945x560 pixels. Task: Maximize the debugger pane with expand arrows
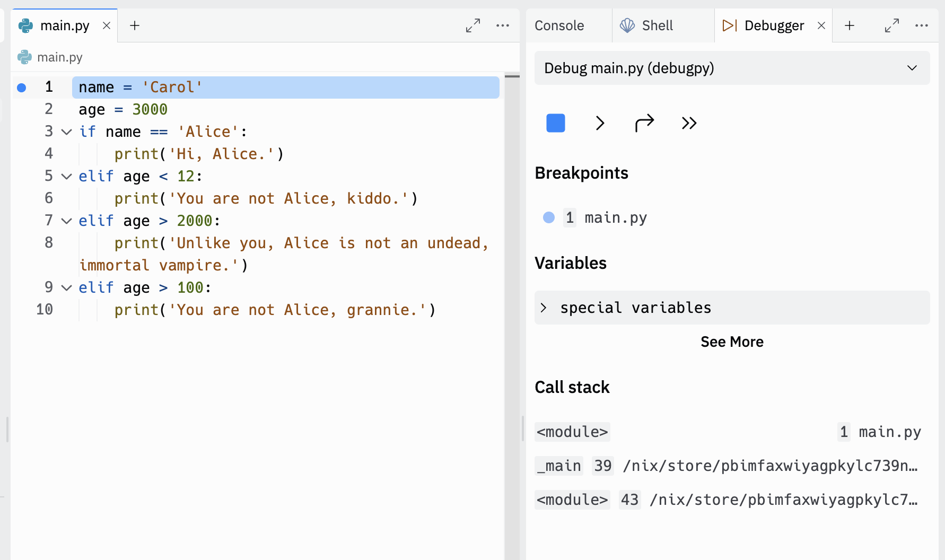tap(892, 25)
